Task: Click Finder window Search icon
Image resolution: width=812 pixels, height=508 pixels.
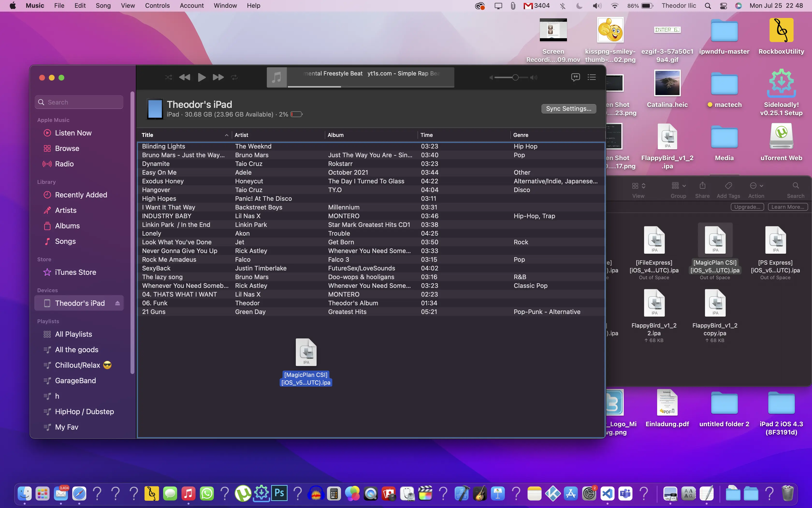Action: [796, 186]
